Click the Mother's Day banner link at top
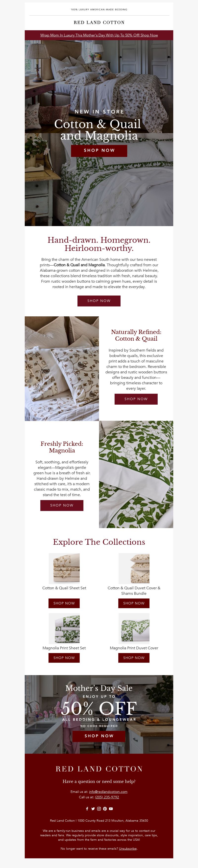 (99, 35)
